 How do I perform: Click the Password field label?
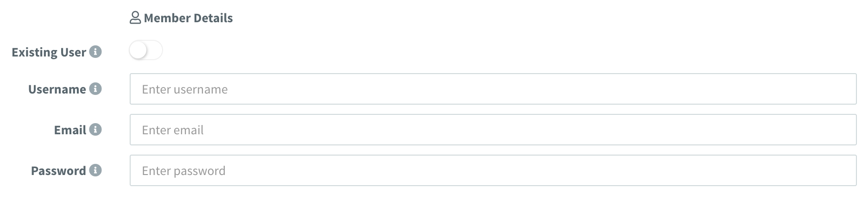tap(58, 171)
